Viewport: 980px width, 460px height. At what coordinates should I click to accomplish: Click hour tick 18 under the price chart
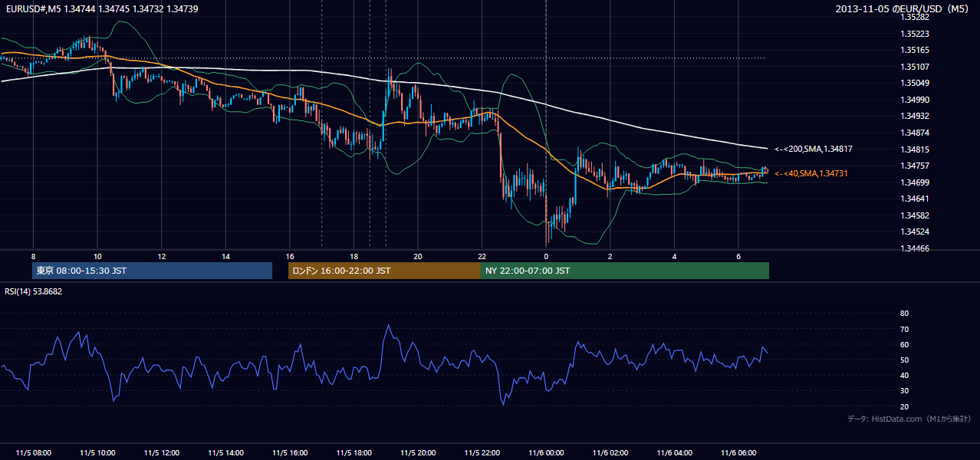click(x=354, y=256)
